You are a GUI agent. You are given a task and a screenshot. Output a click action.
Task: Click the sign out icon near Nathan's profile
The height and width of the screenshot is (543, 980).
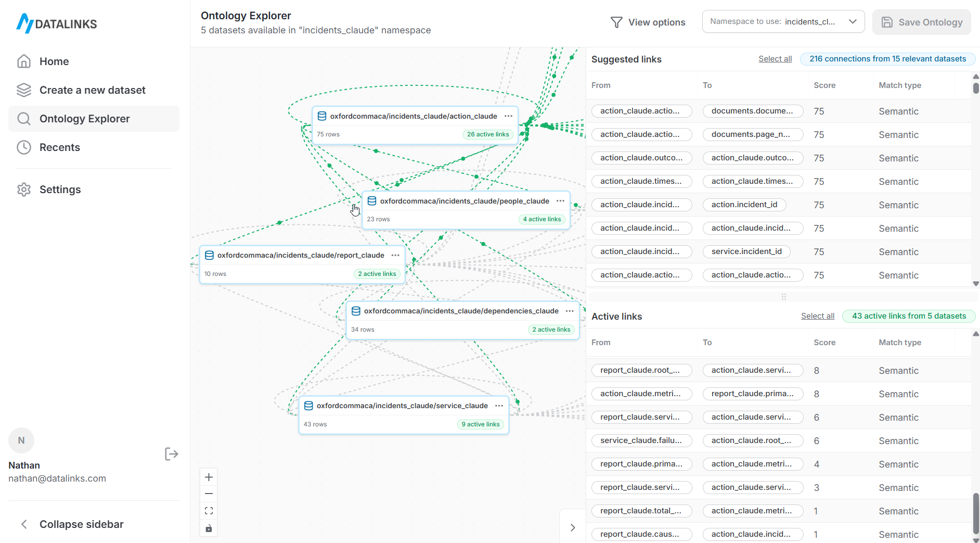click(171, 453)
